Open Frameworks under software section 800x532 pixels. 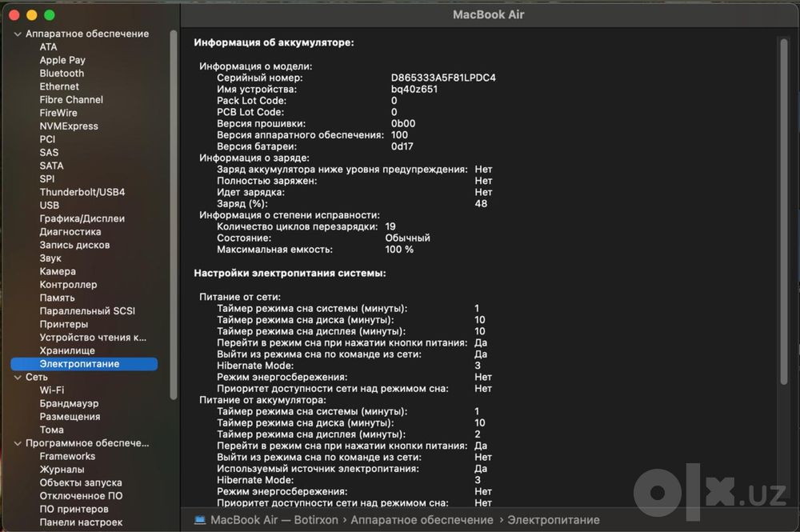pos(67,457)
